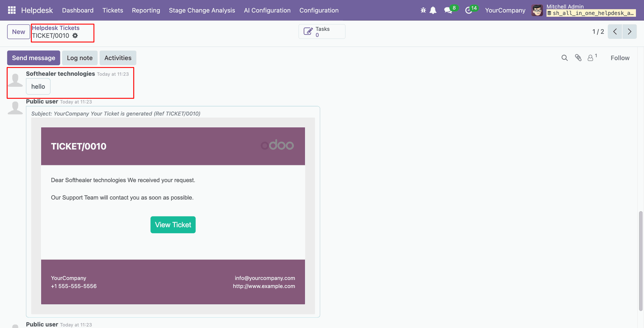Click the Log note tab
Screen dimensions: 644x328
[x=80, y=58]
